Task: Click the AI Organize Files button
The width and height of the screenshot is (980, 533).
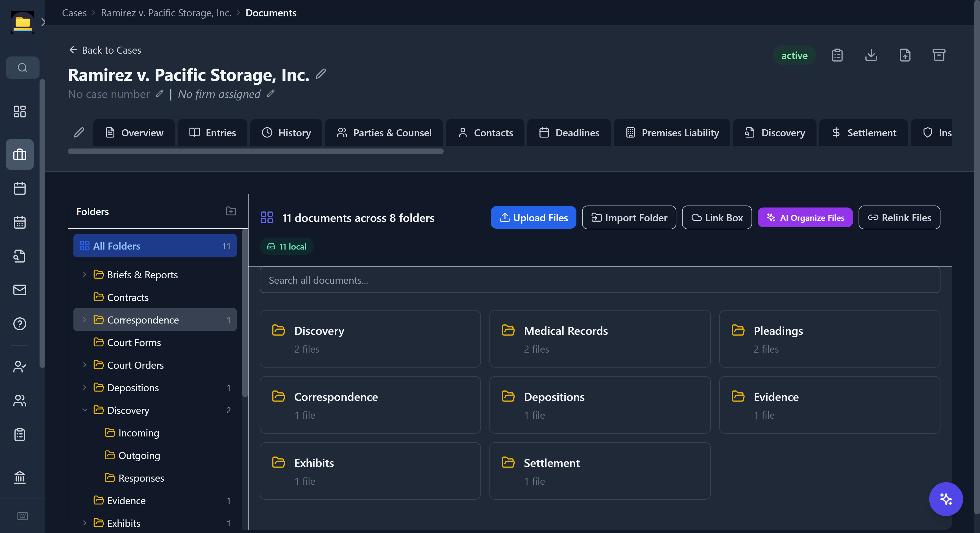Action: pyautogui.click(x=805, y=217)
